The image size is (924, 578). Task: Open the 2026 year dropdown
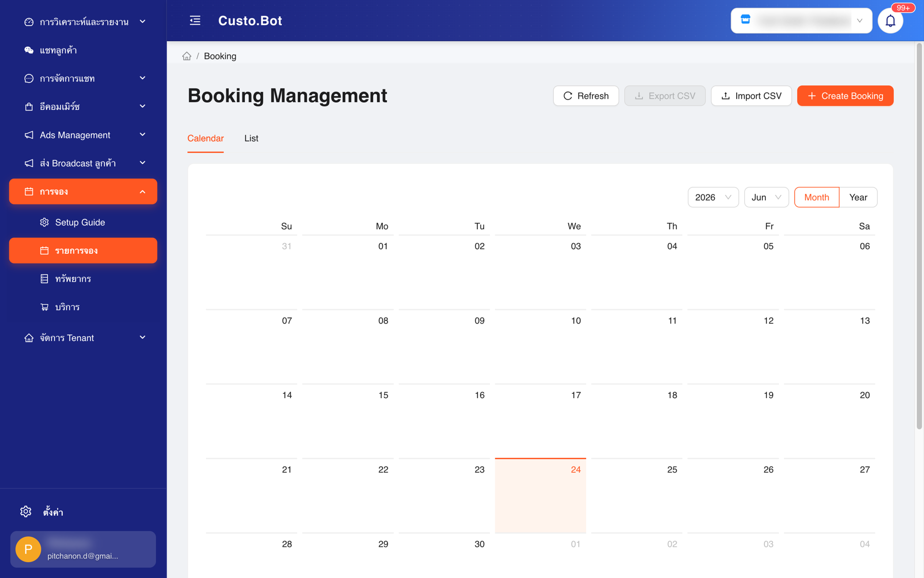[713, 197]
